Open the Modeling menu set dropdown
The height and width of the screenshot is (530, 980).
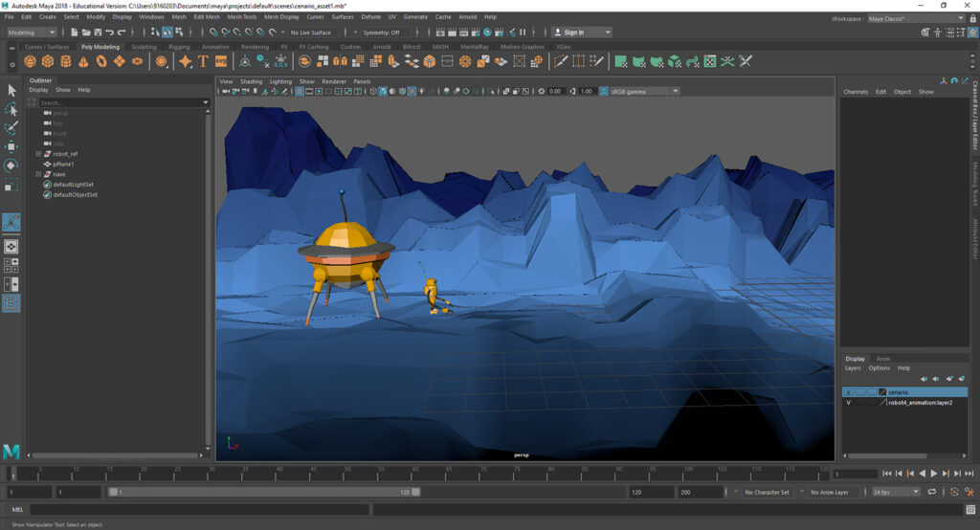click(x=32, y=33)
